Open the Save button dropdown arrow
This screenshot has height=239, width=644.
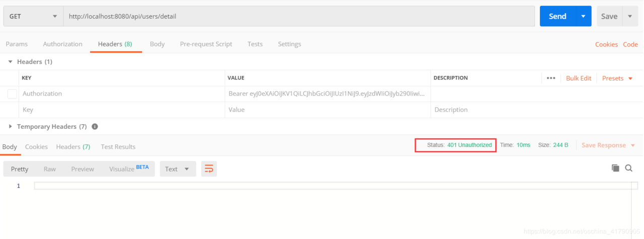630,16
